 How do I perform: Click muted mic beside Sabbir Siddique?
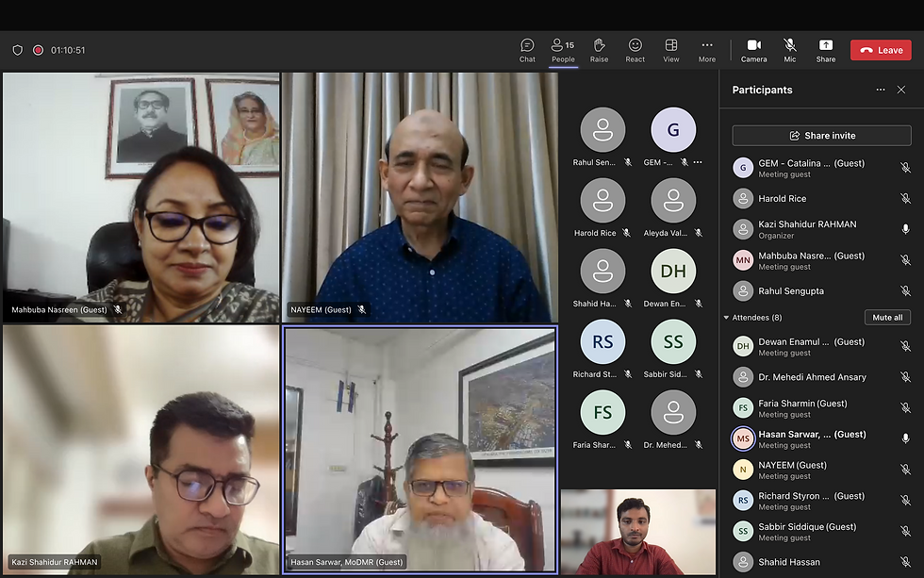tap(905, 531)
